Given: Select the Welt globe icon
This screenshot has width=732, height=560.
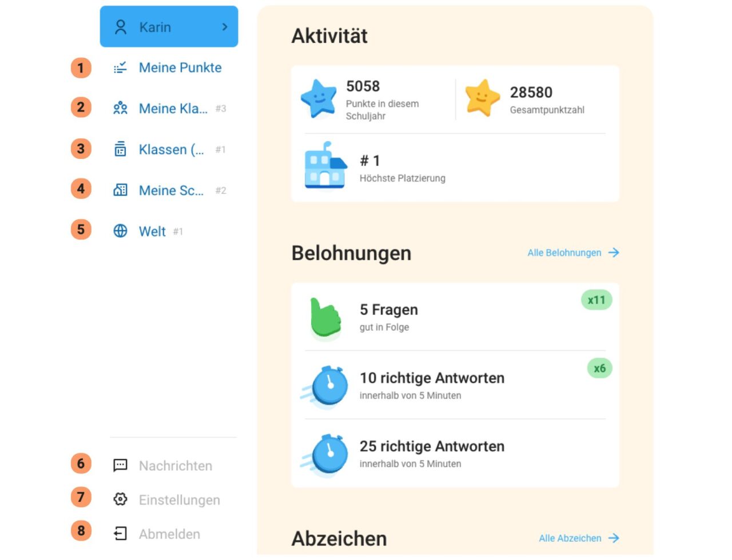Looking at the screenshot, I should click(x=120, y=231).
